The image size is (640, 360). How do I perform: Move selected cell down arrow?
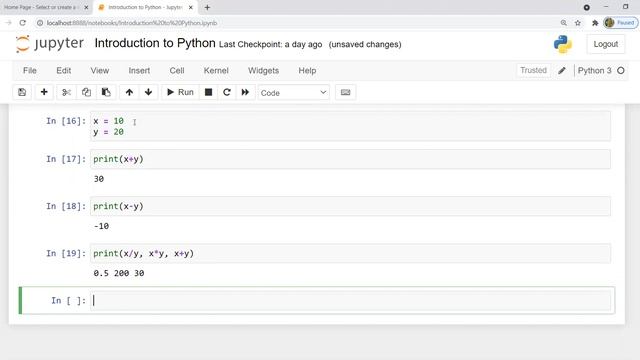149,92
